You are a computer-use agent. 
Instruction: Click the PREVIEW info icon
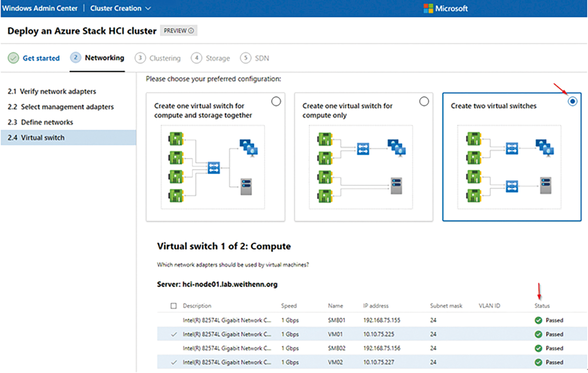[x=191, y=31]
